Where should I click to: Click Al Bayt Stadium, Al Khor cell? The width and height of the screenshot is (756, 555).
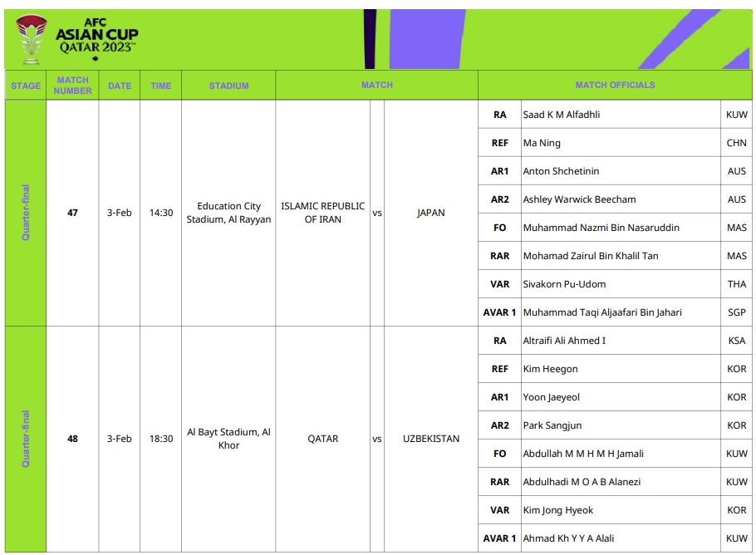229,439
